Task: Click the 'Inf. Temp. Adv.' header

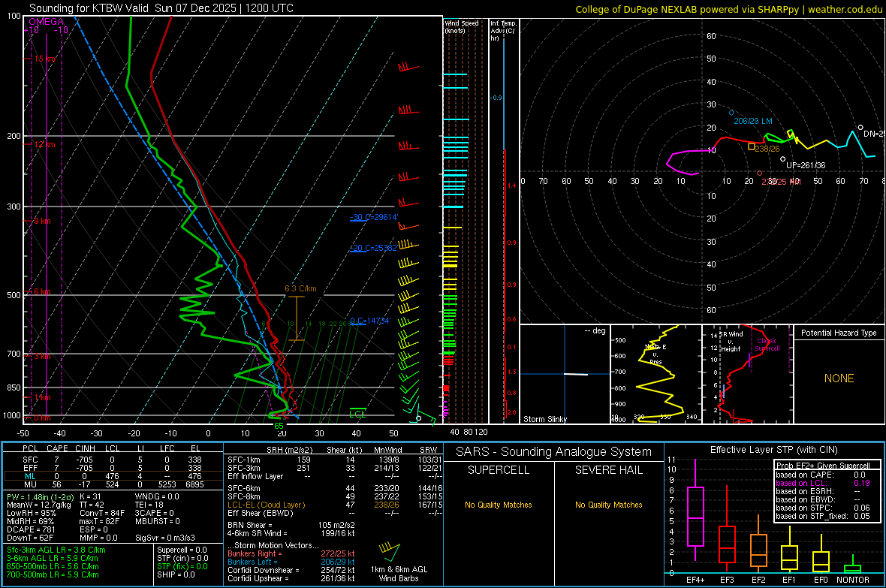Action: coord(503,31)
